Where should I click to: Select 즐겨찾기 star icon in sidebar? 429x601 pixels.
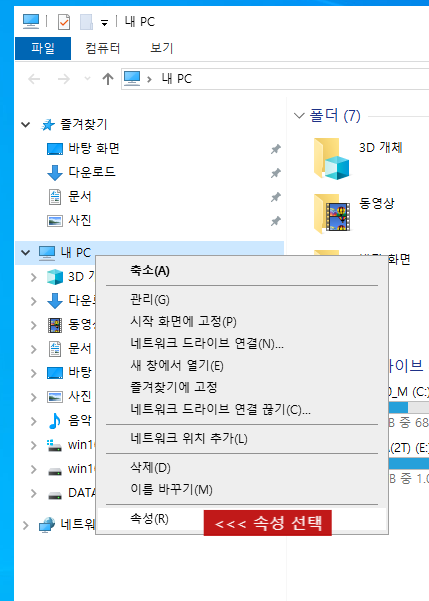click(48, 125)
